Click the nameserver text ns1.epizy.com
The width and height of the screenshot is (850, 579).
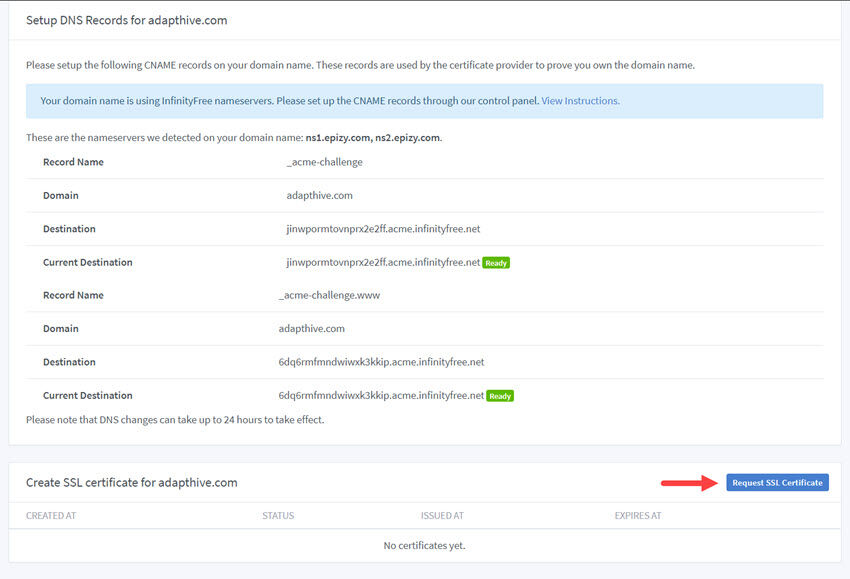tap(336, 137)
